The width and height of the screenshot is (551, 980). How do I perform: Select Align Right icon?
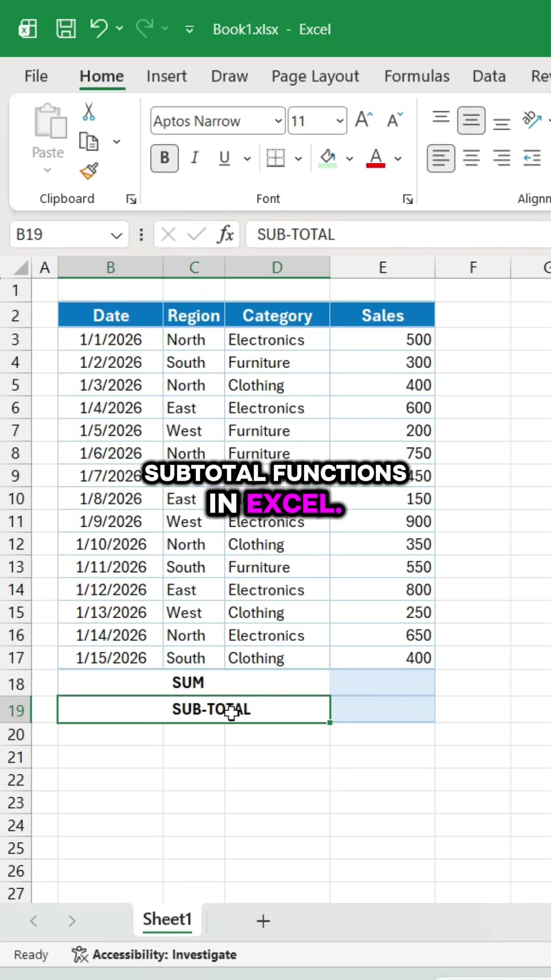click(x=502, y=158)
